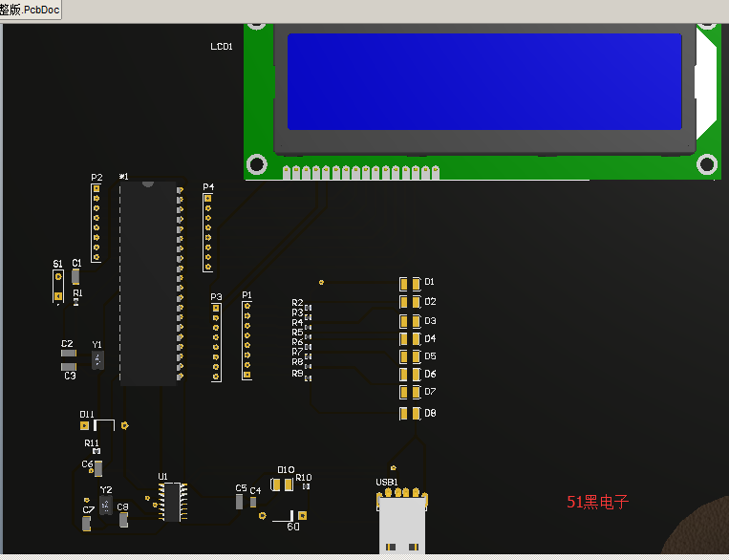729x560 pixels.
Task: Select LED D2
Action: coord(410,302)
